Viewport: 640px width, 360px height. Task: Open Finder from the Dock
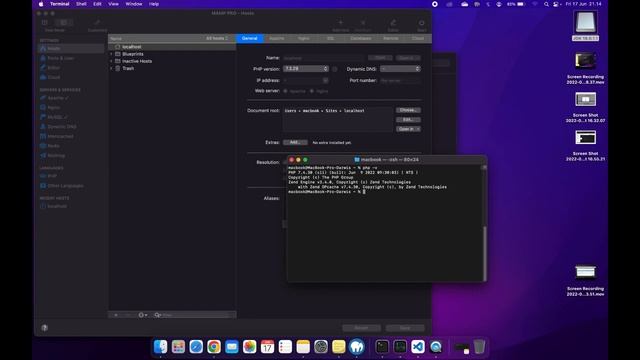point(160,347)
